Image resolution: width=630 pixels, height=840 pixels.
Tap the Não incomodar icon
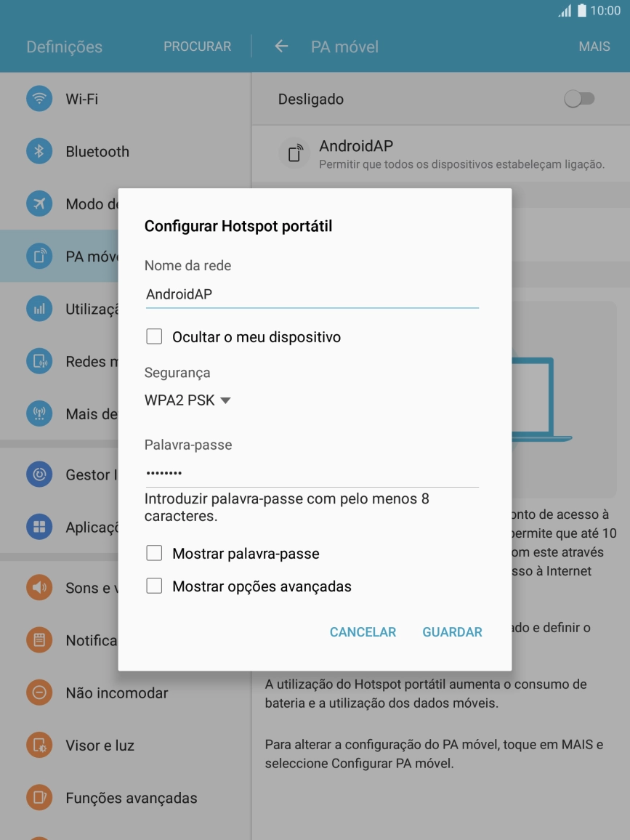[39, 692]
